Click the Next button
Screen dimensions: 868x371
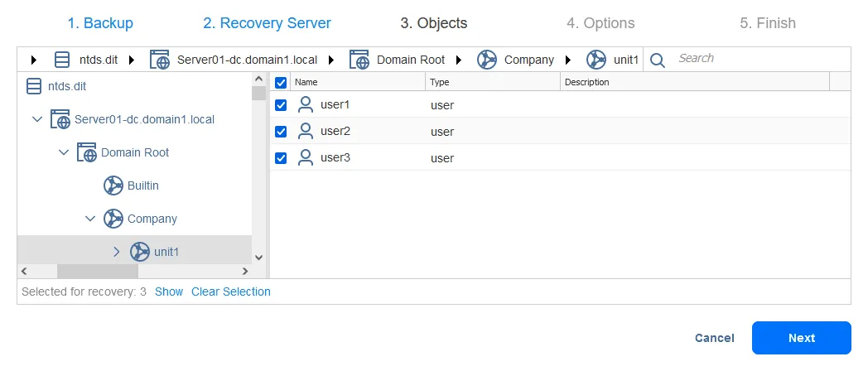coord(801,338)
